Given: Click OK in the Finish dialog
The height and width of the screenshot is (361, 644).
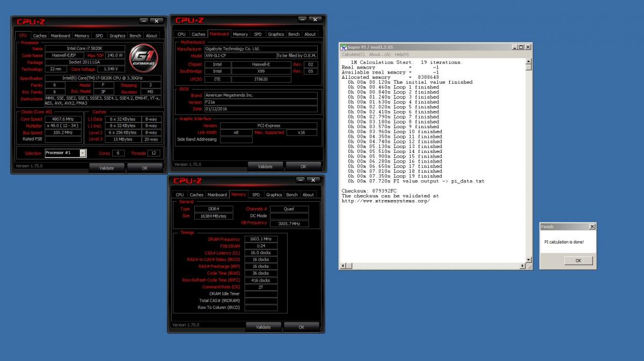Looking at the screenshot, I should pyautogui.click(x=578, y=261).
